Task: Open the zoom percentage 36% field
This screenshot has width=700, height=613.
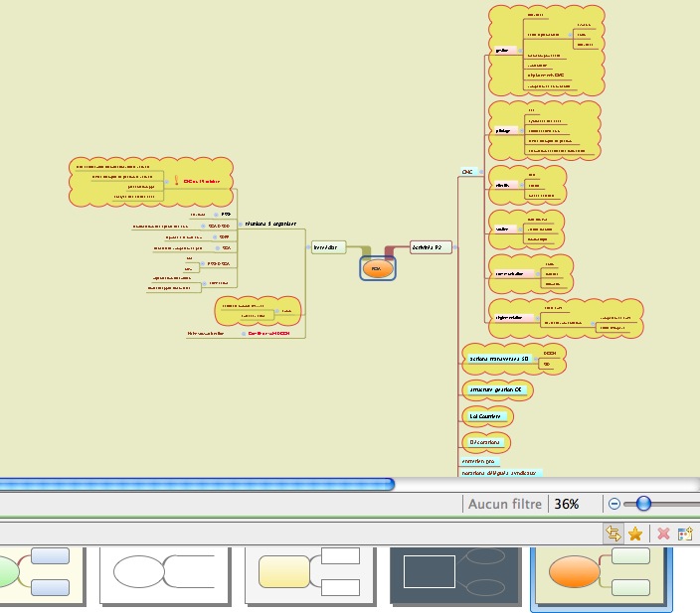Action: [567, 504]
